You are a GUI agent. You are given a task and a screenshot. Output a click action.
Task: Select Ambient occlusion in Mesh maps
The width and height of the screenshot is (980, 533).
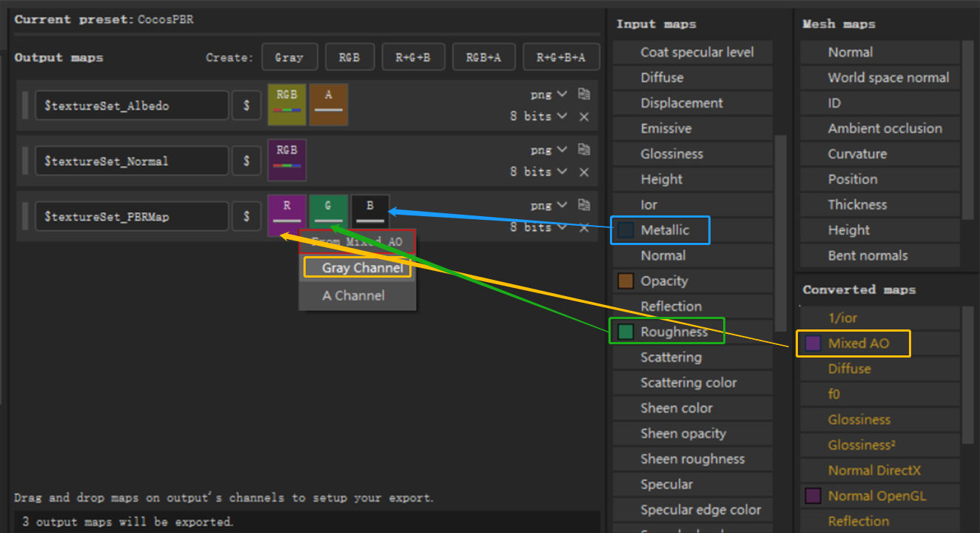(885, 129)
